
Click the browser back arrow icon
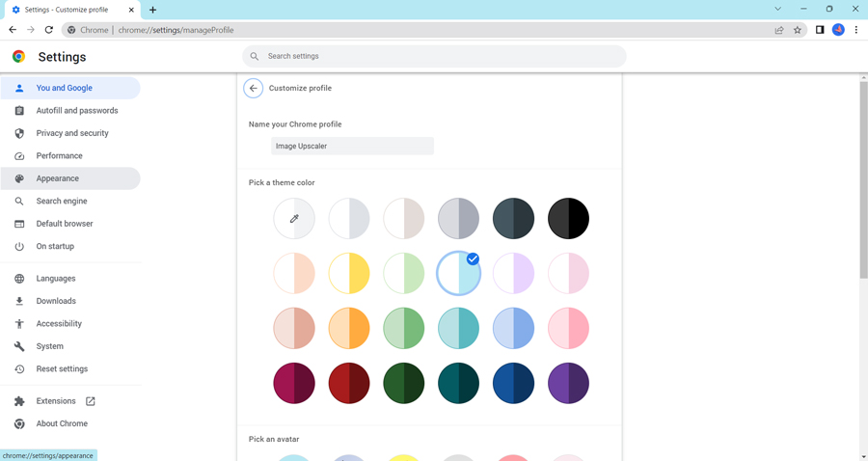pos(13,30)
